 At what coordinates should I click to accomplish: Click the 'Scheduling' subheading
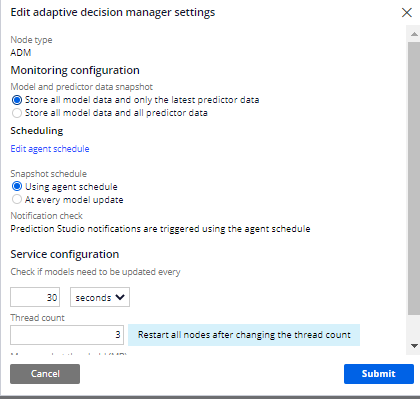click(37, 131)
